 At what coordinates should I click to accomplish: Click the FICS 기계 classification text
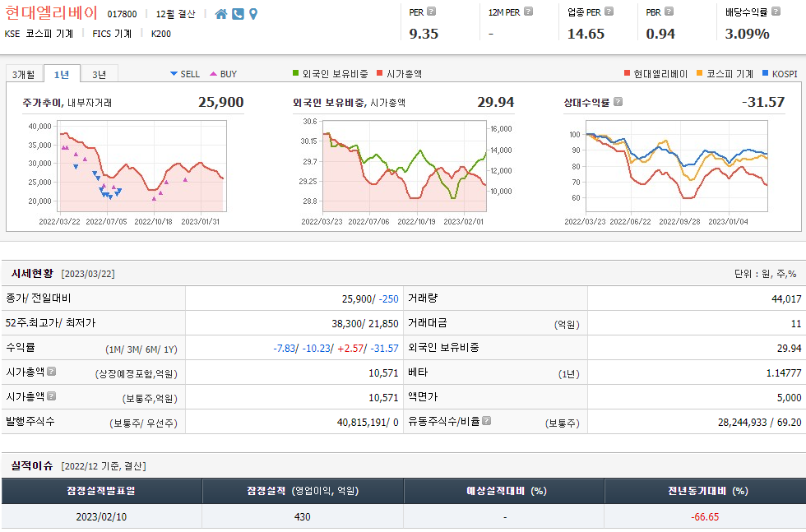(112, 34)
